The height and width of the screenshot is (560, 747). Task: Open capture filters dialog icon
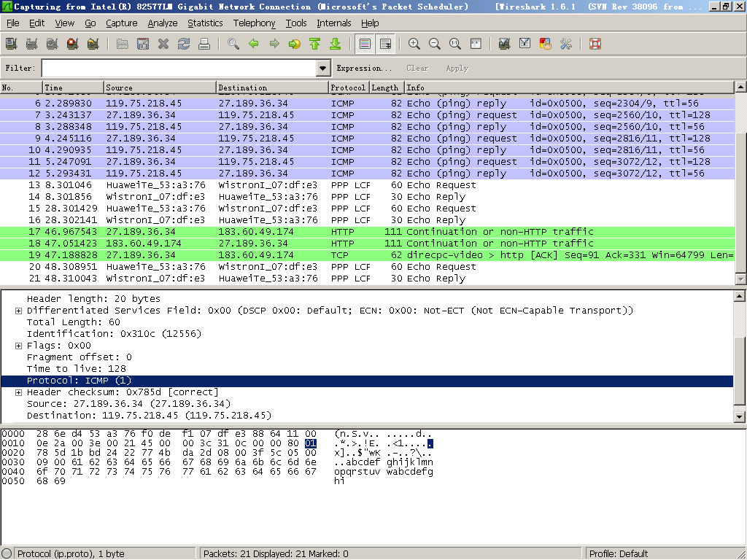(x=504, y=44)
